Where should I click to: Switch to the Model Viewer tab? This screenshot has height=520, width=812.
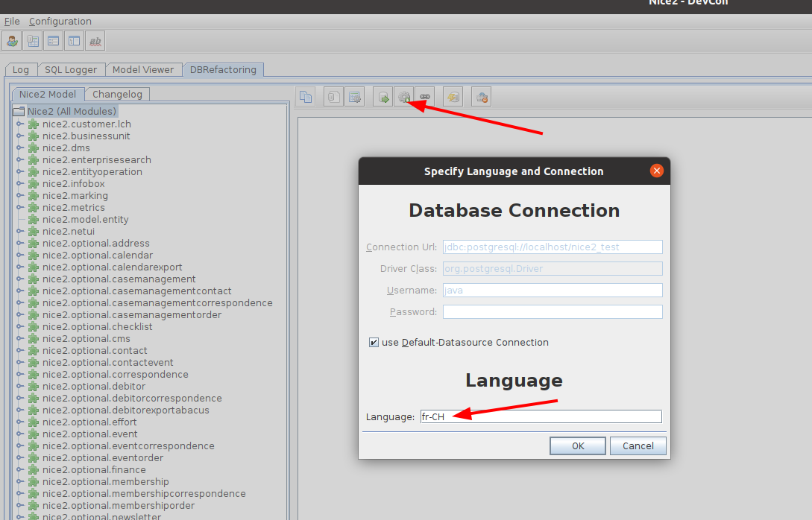coord(143,70)
